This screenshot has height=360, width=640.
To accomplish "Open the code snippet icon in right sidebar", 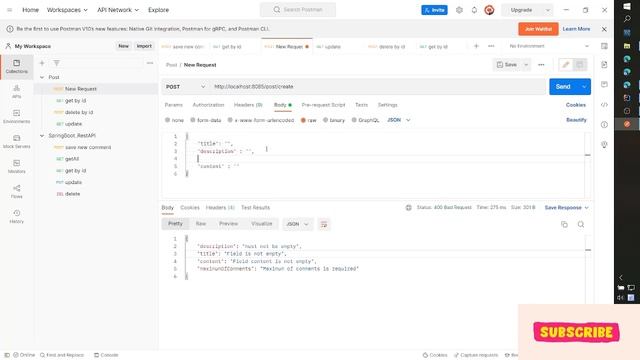I will click(x=604, y=105).
